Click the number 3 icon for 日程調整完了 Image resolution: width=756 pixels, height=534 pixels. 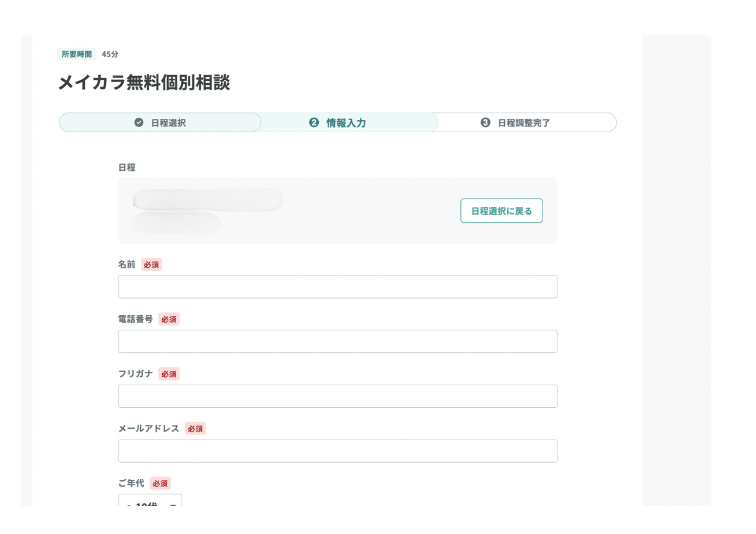[x=485, y=123]
